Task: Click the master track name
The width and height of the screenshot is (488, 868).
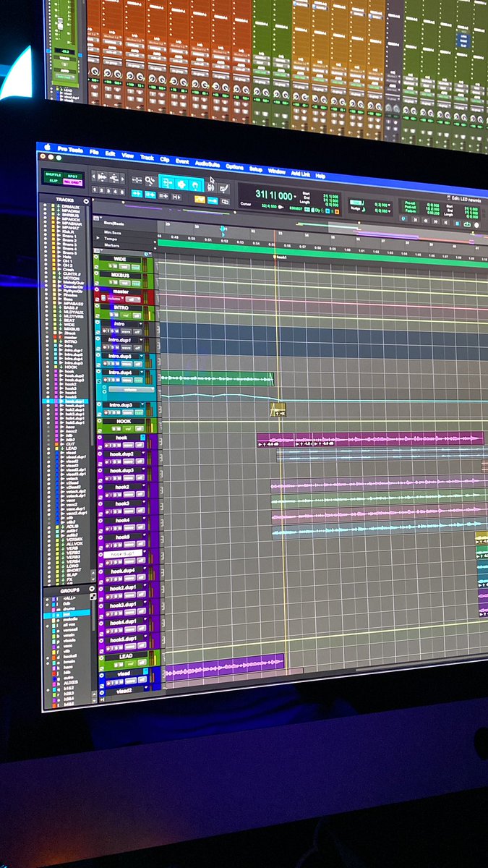Action: point(121,292)
